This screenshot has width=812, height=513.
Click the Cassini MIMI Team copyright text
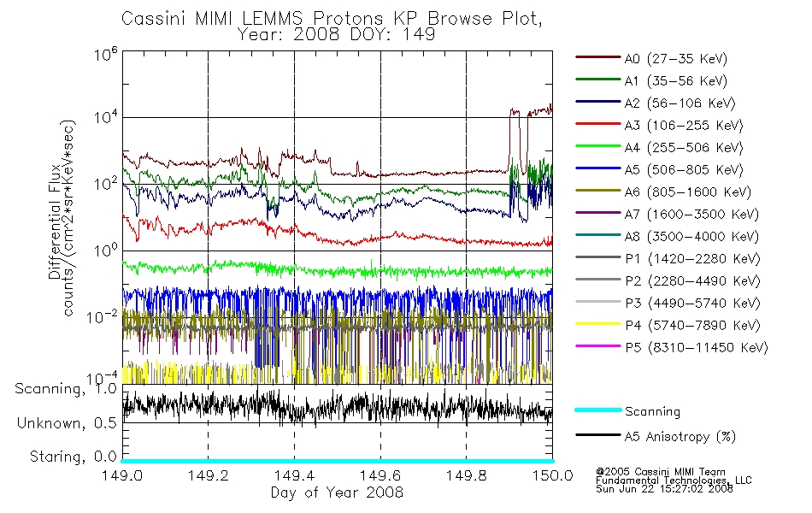click(661, 472)
